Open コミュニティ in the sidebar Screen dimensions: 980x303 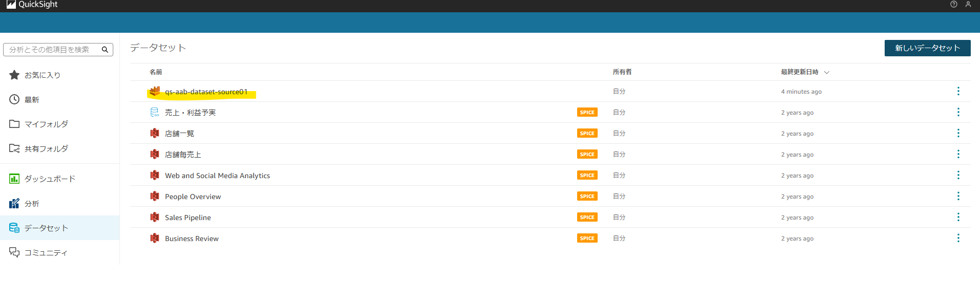(46, 252)
